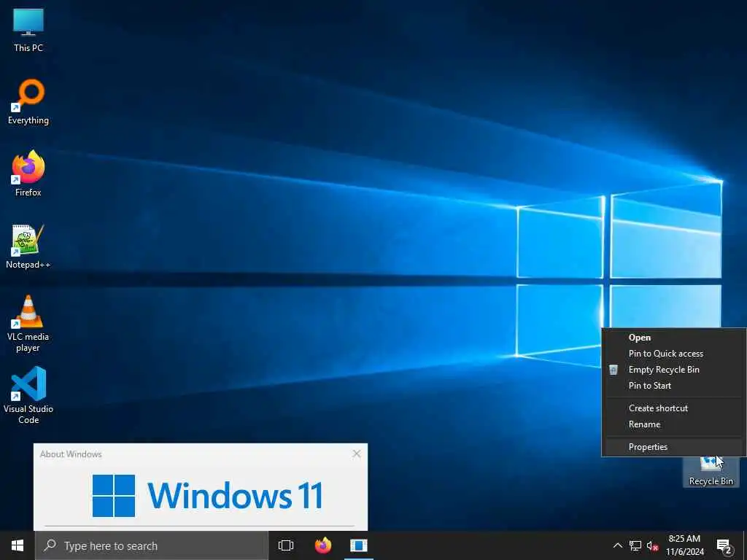Choose Create shortcut
The height and width of the screenshot is (560, 747).
pyautogui.click(x=673, y=408)
